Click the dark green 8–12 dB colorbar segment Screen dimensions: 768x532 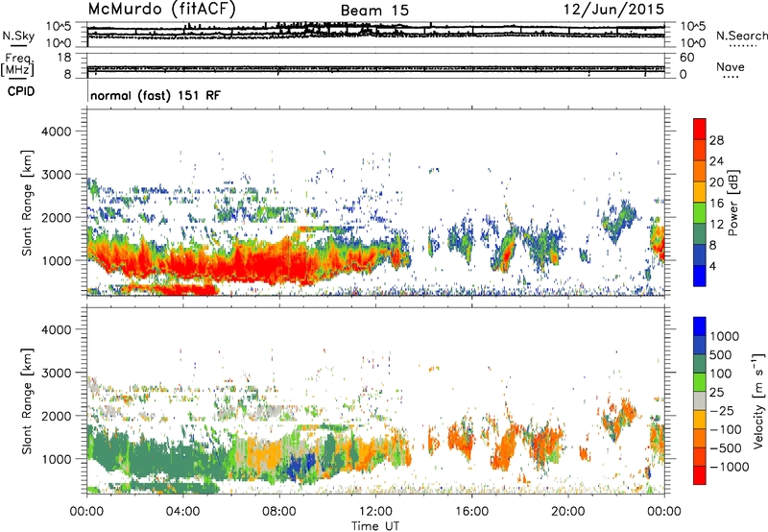tap(700, 234)
